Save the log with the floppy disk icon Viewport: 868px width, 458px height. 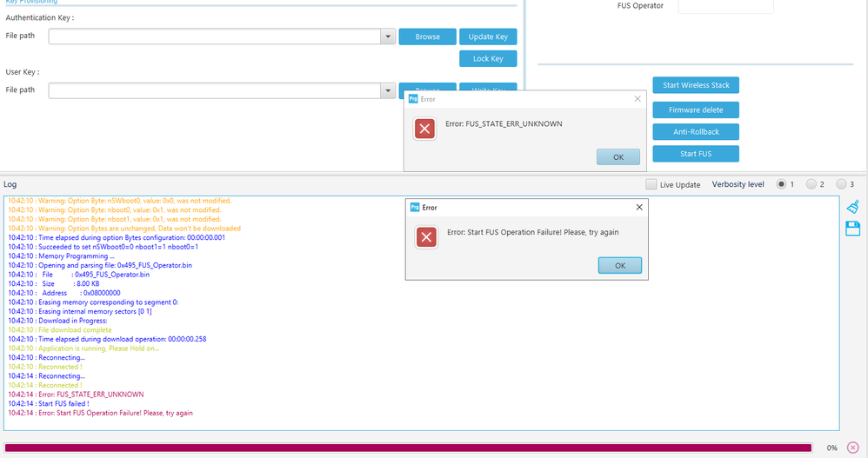coord(852,229)
